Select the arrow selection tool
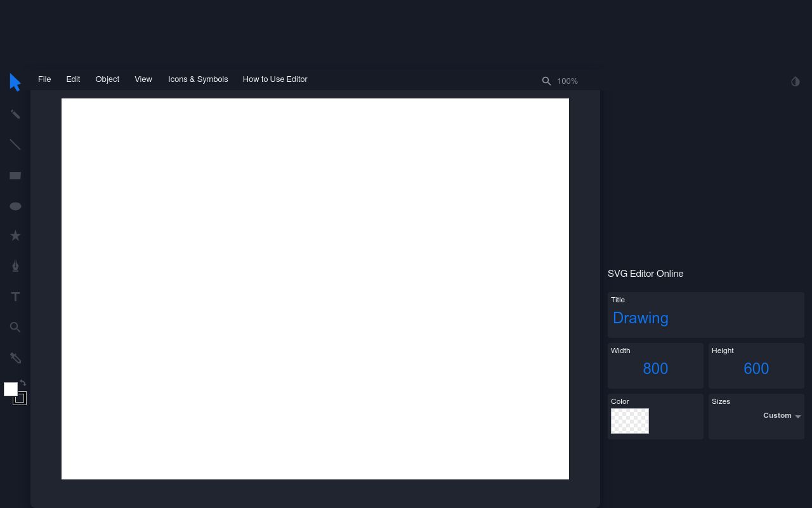The width and height of the screenshot is (812, 508). tap(15, 82)
